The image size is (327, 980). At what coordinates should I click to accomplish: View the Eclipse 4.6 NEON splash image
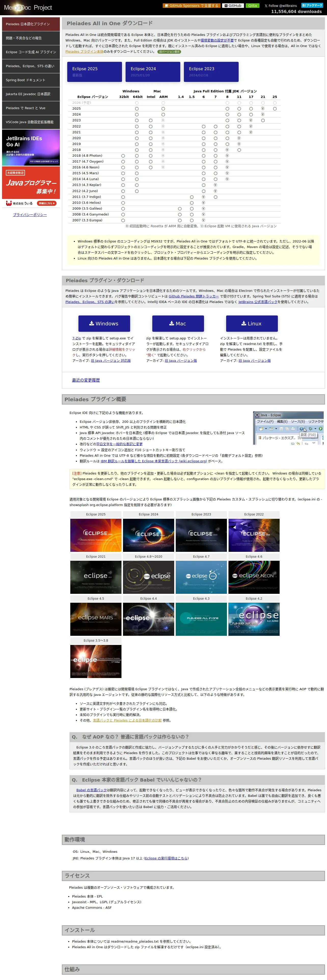click(254, 577)
